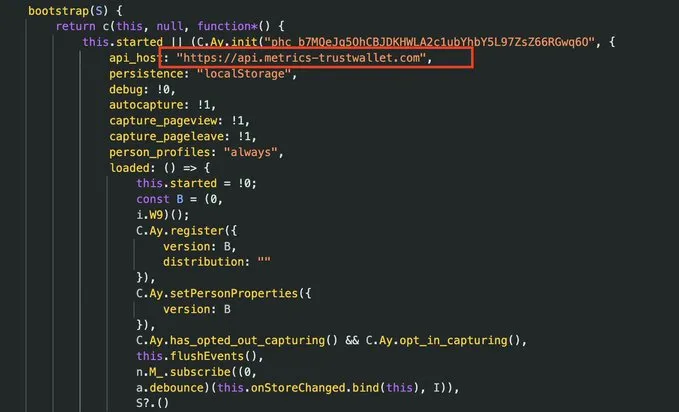Click the api.metrics-trustwallet.com URL string
679x412 pixels.
tap(301, 58)
